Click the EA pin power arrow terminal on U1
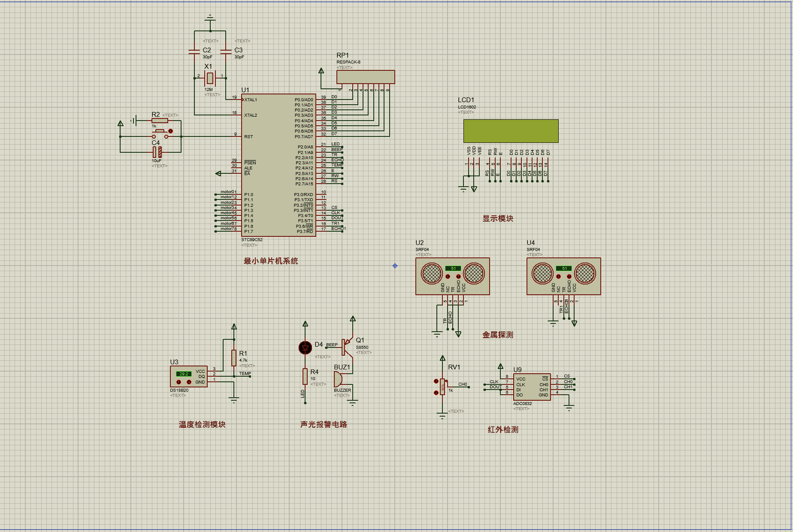 click(218, 174)
